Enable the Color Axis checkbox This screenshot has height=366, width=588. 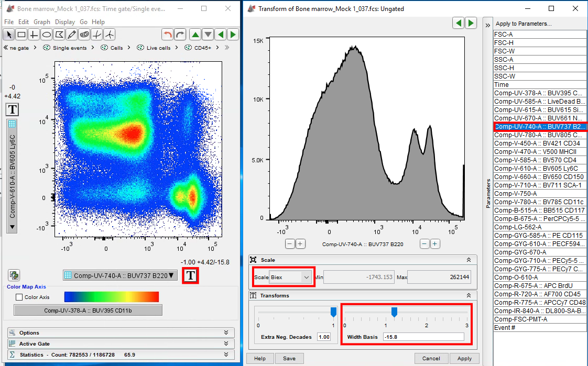[x=19, y=297]
